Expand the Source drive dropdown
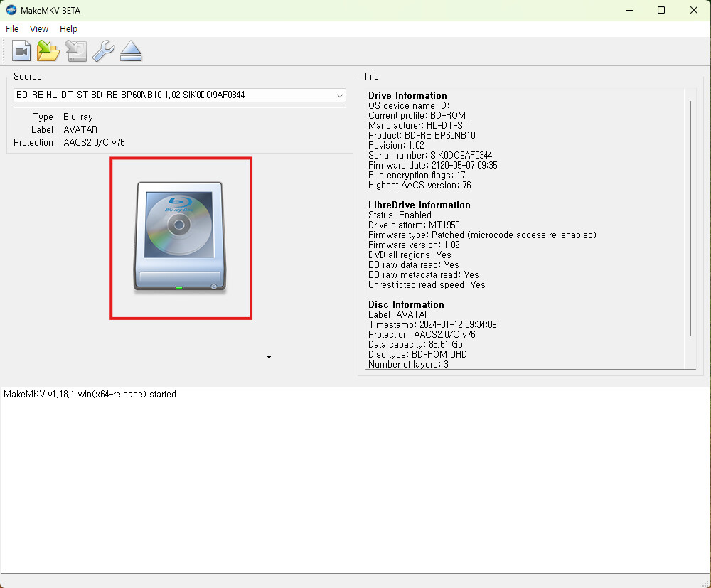The image size is (711, 588). pyautogui.click(x=339, y=95)
